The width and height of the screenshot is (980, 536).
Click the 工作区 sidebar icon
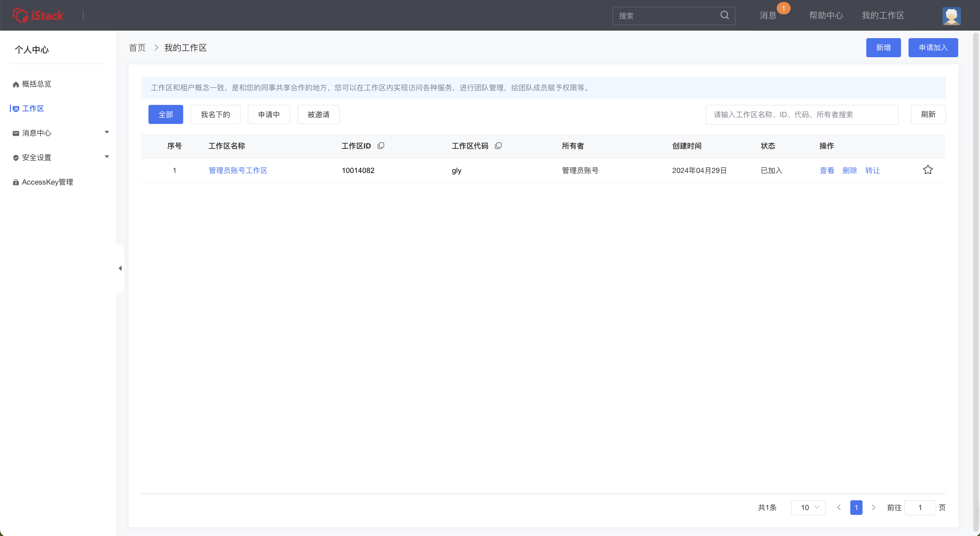[16, 109]
